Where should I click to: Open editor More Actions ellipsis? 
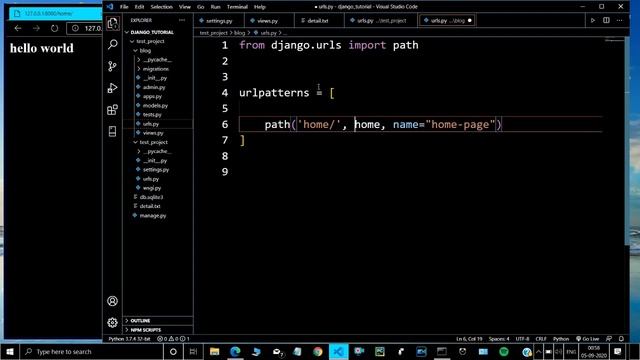[620, 20]
